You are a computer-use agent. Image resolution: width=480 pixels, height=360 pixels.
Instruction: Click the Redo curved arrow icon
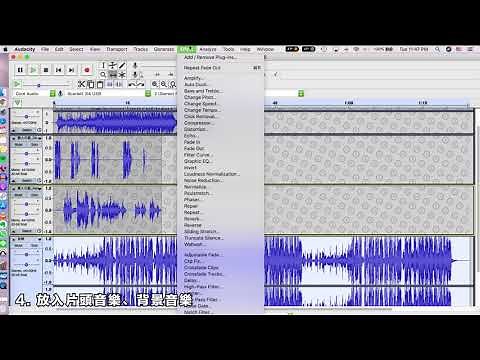pyautogui.click(x=141, y=84)
